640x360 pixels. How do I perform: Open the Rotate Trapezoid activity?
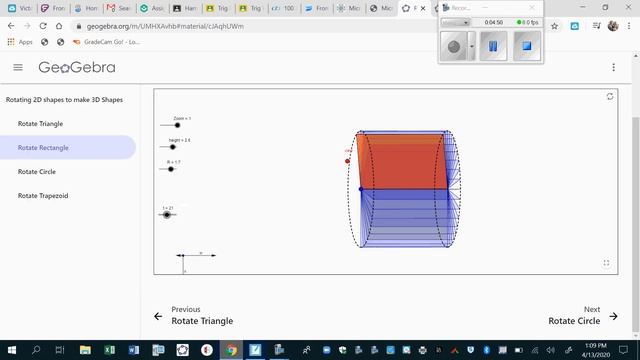coord(43,196)
